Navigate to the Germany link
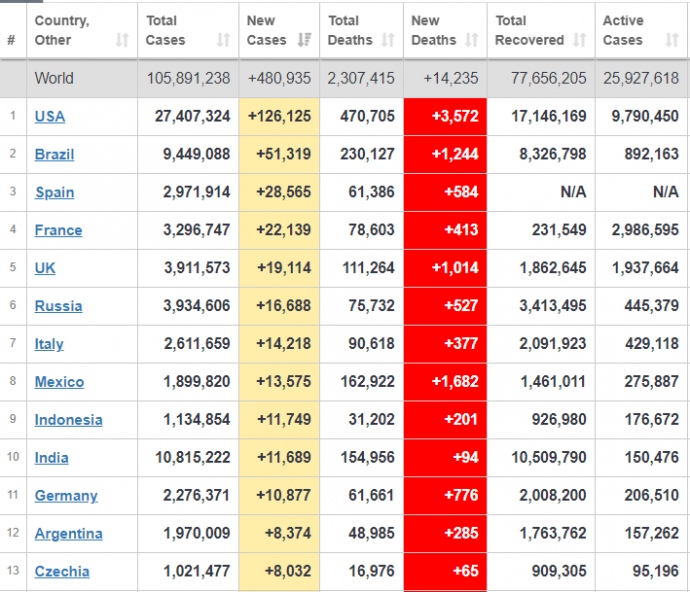 (x=66, y=496)
